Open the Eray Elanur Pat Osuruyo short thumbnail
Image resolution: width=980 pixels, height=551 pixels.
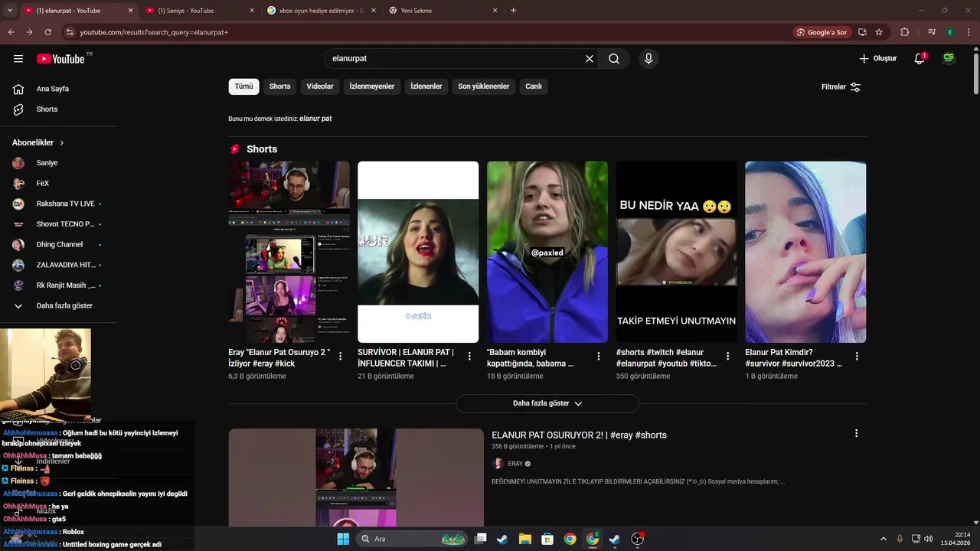pos(289,252)
